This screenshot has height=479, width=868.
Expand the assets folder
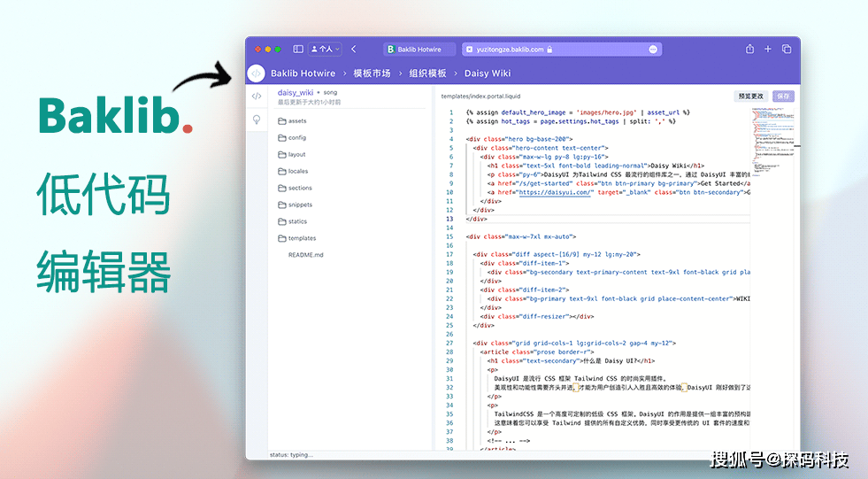pyautogui.click(x=292, y=120)
